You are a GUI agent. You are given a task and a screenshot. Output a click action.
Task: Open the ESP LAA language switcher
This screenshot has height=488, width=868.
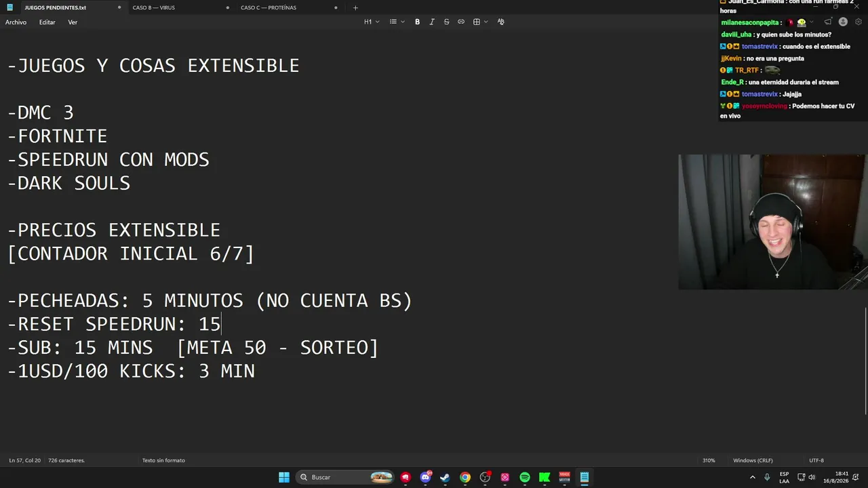pos(784,477)
